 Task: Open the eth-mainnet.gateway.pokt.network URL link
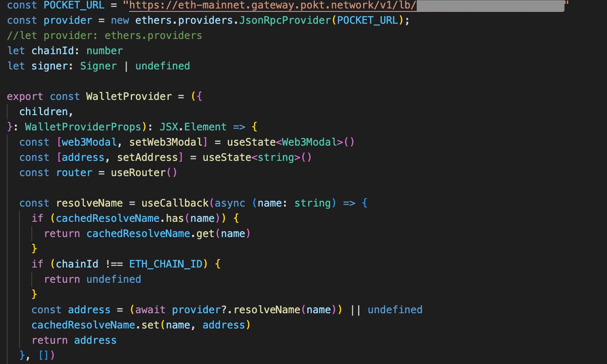346,5
